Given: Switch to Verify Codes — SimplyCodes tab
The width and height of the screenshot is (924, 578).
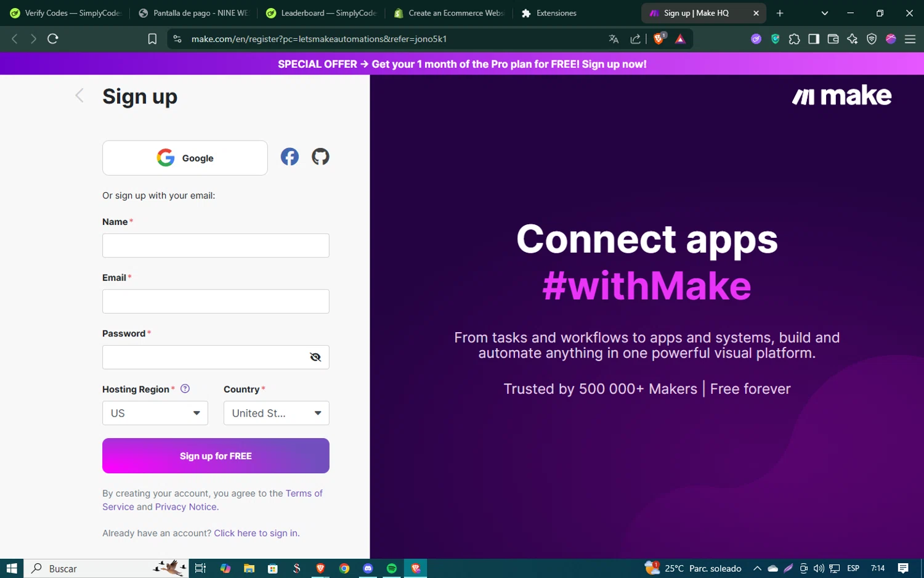Looking at the screenshot, I should 66,13.
